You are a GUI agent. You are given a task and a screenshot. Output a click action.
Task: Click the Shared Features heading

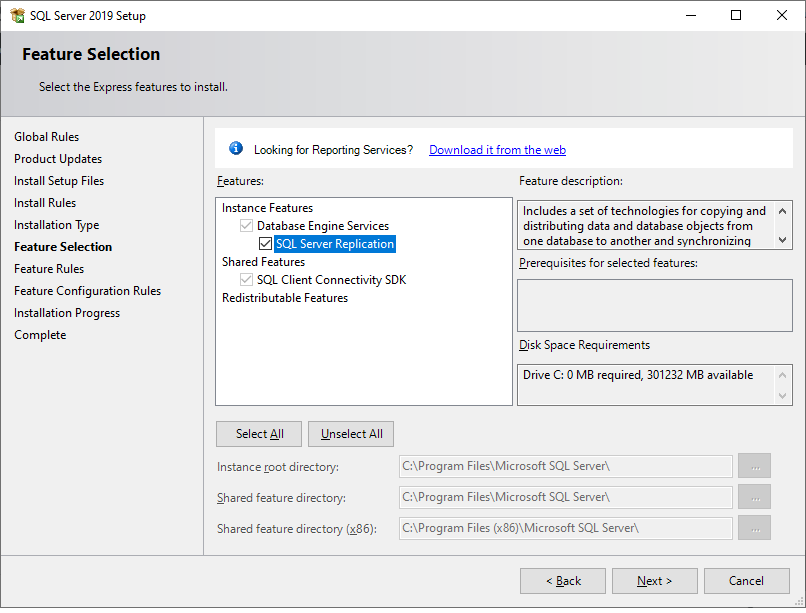click(263, 262)
